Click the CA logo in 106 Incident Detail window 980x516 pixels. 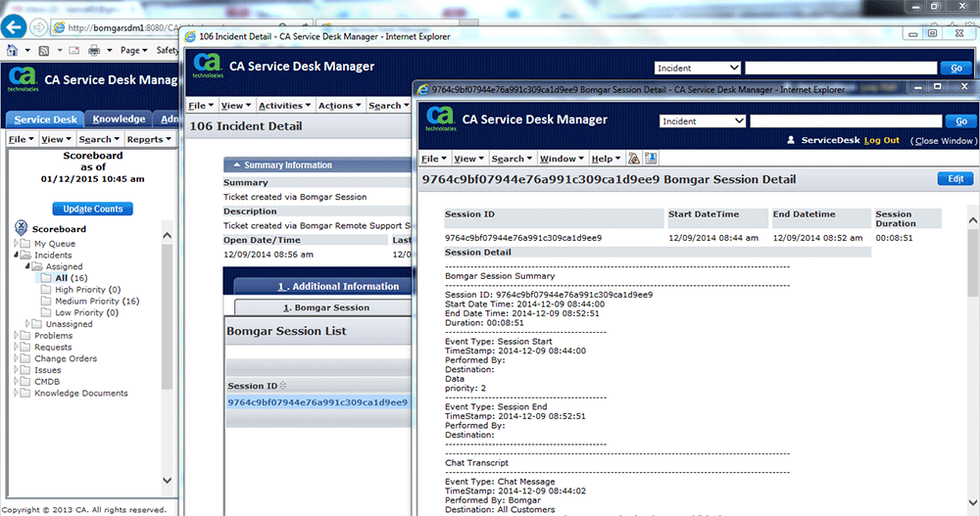pyautogui.click(x=208, y=65)
